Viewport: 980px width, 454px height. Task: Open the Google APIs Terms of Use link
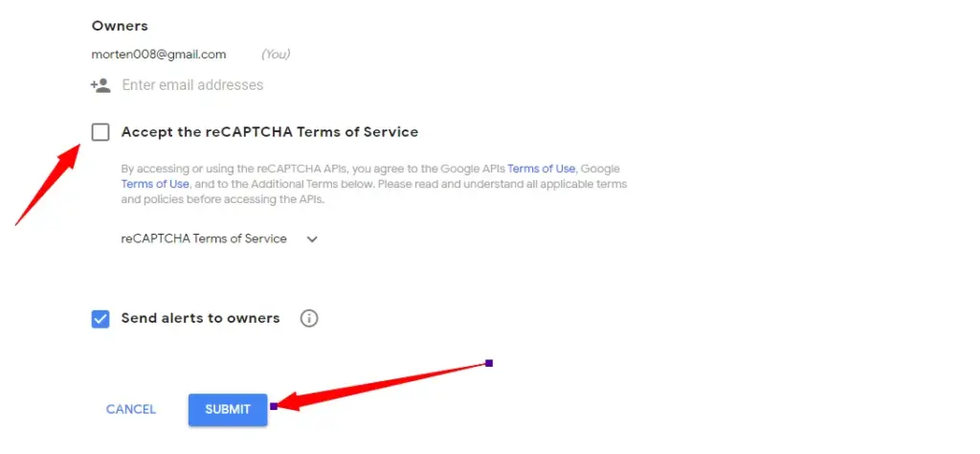click(542, 169)
